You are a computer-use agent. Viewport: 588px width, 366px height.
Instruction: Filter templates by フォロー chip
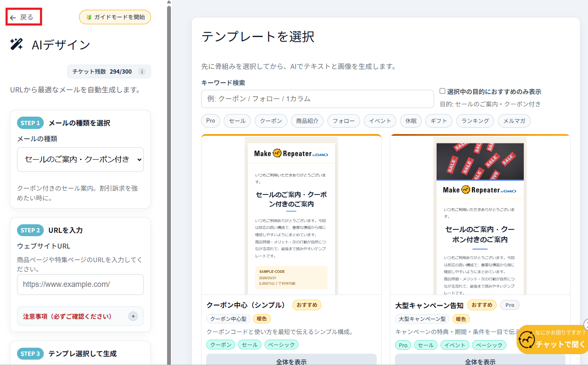pyautogui.click(x=344, y=121)
